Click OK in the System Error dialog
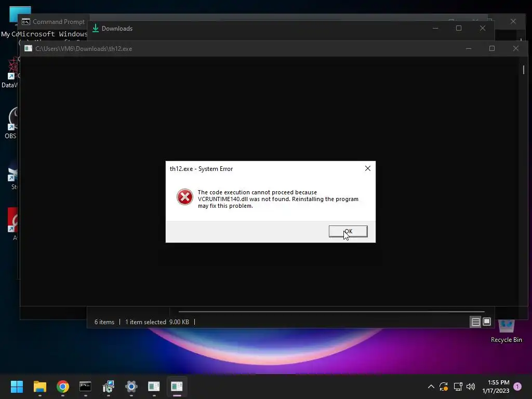This screenshot has height=399, width=532. (x=348, y=231)
